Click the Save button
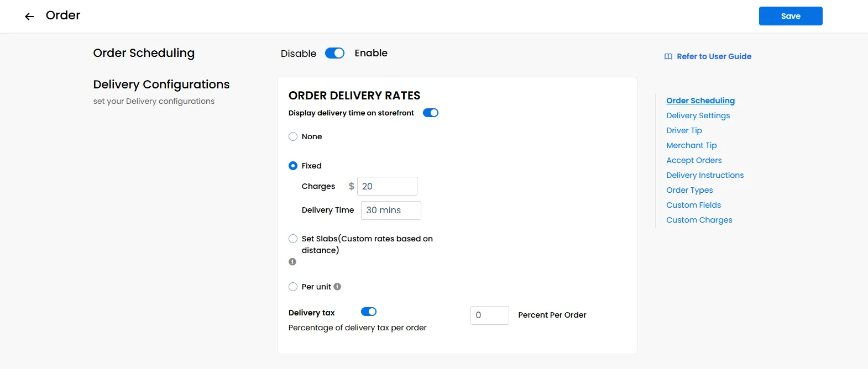Image resolution: width=868 pixels, height=369 pixels. coord(791,16)
